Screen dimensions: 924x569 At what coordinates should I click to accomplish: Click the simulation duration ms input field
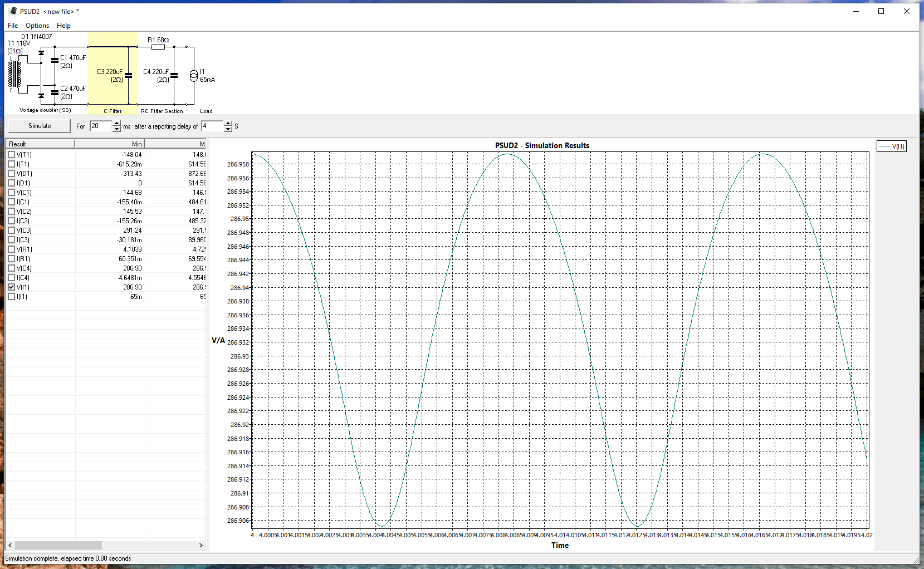(x=101, y=126)
